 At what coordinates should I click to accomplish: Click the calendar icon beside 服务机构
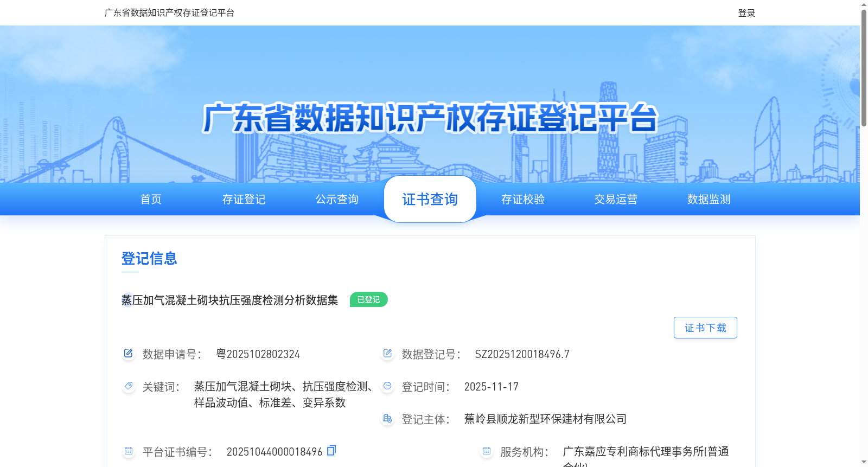[487, 451]
